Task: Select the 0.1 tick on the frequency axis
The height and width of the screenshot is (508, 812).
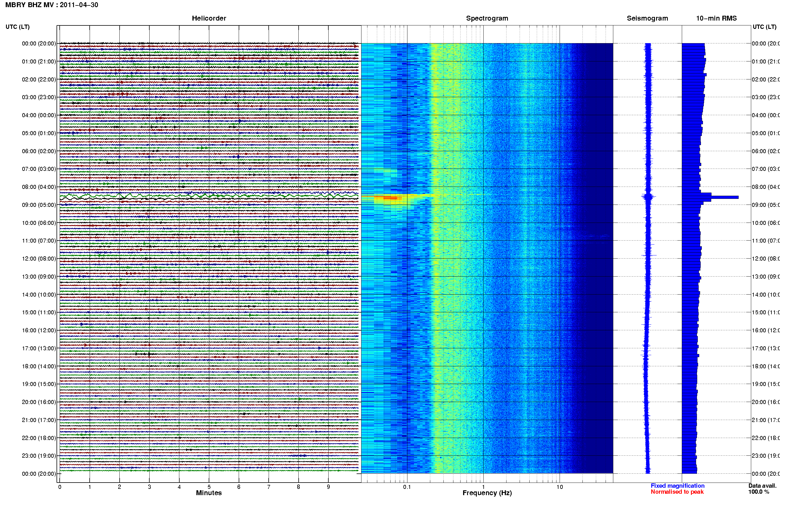Action: [407, 487]
